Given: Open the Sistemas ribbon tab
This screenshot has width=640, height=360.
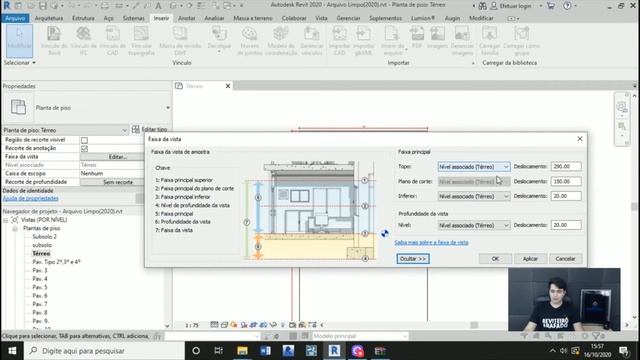Looking at the screenshot, I should coord(133,18).
